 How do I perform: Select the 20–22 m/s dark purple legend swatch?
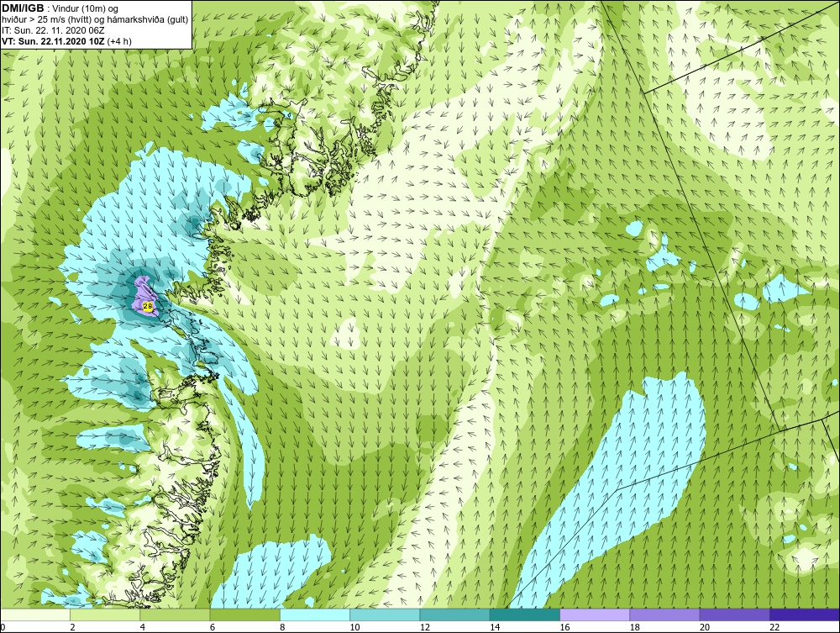(x=735, y=615)
